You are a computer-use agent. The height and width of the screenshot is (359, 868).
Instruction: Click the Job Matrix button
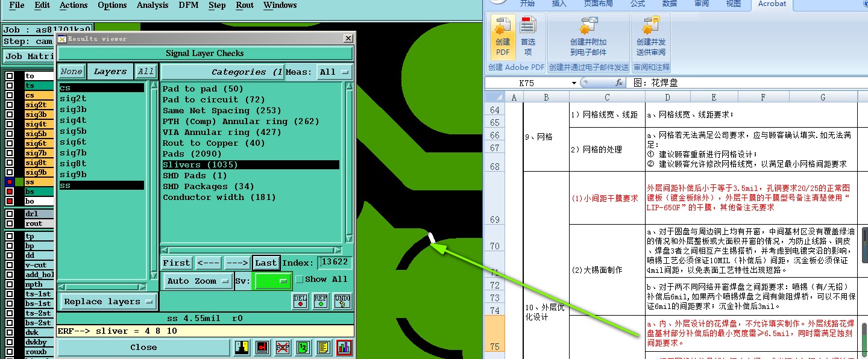pos(29,57)
